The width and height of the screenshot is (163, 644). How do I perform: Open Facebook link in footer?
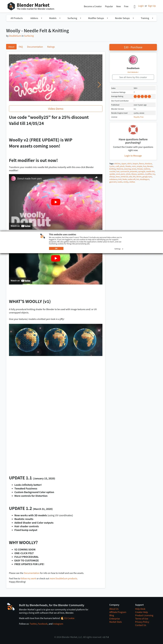(43, 624)
